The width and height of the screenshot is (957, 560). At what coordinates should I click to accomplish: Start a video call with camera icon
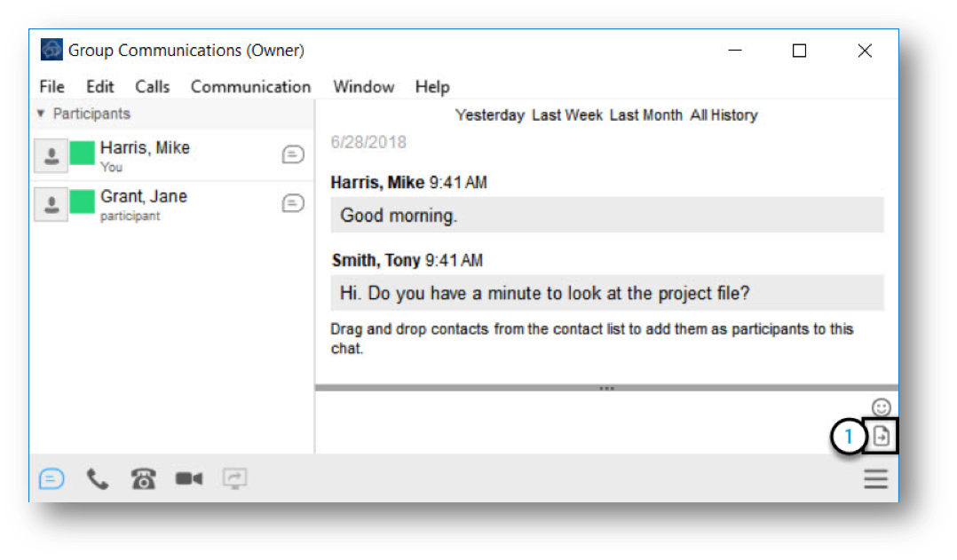tap(189, 479)
